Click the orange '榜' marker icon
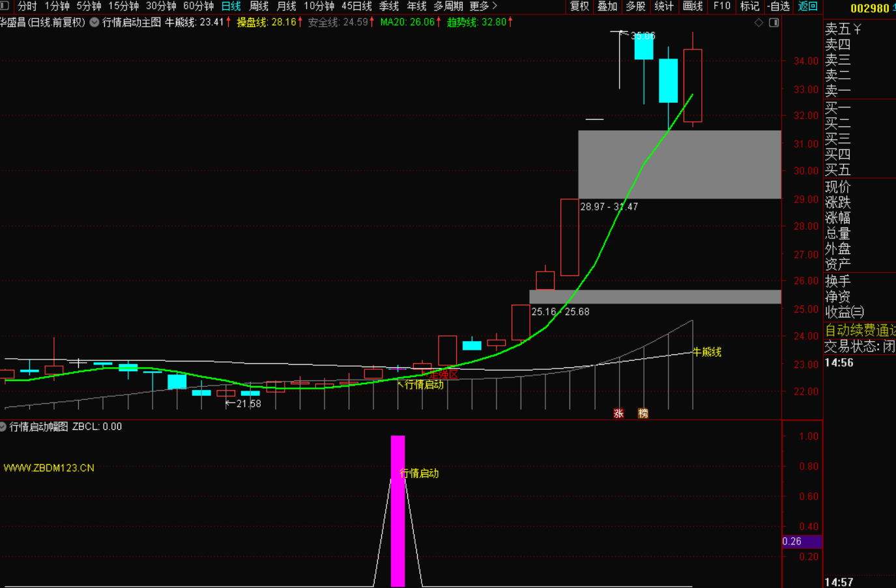Image resolution: width=896 pixels, height=588 pixels. [643, 413]
